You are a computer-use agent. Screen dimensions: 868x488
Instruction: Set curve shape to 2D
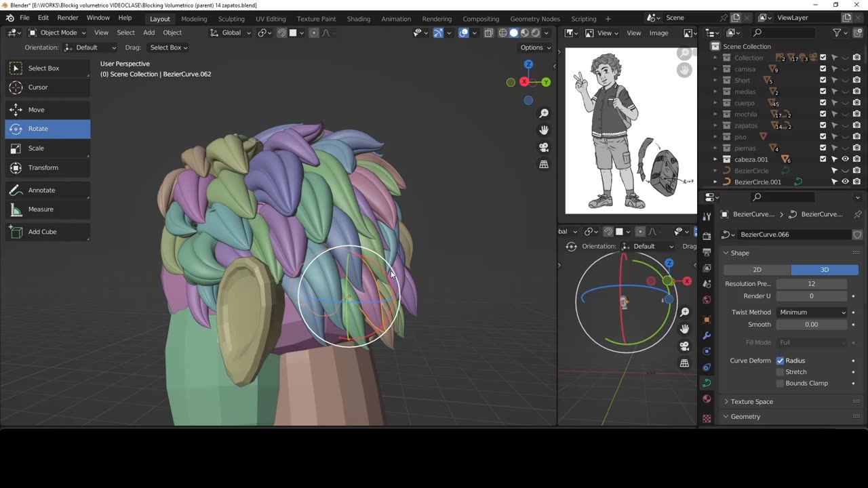757,270
